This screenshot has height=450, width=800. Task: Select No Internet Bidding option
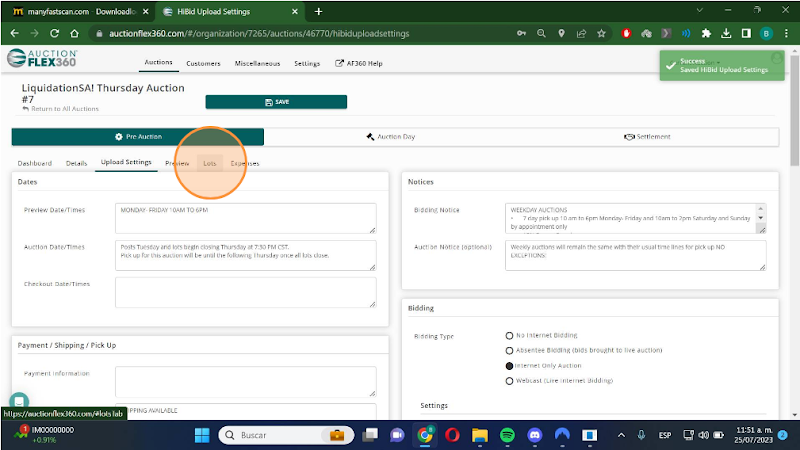(510, 335)
